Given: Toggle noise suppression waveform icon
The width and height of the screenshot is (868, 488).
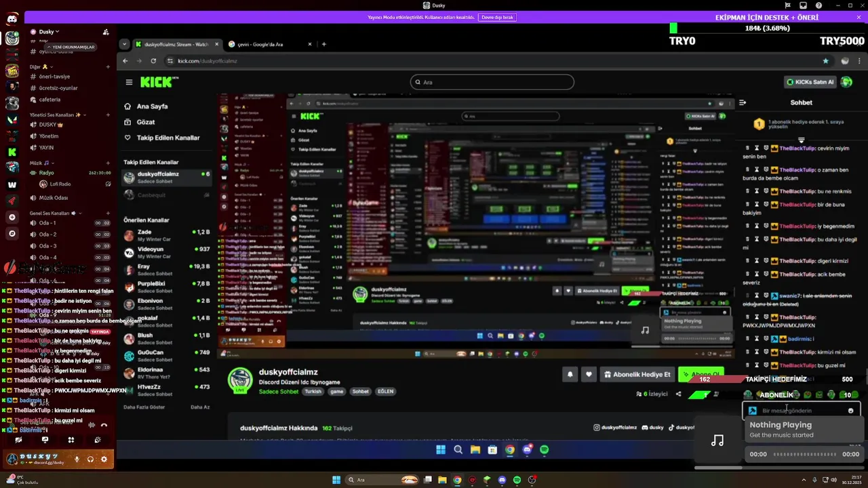Looking at the screenshot, I should point(92,425).
